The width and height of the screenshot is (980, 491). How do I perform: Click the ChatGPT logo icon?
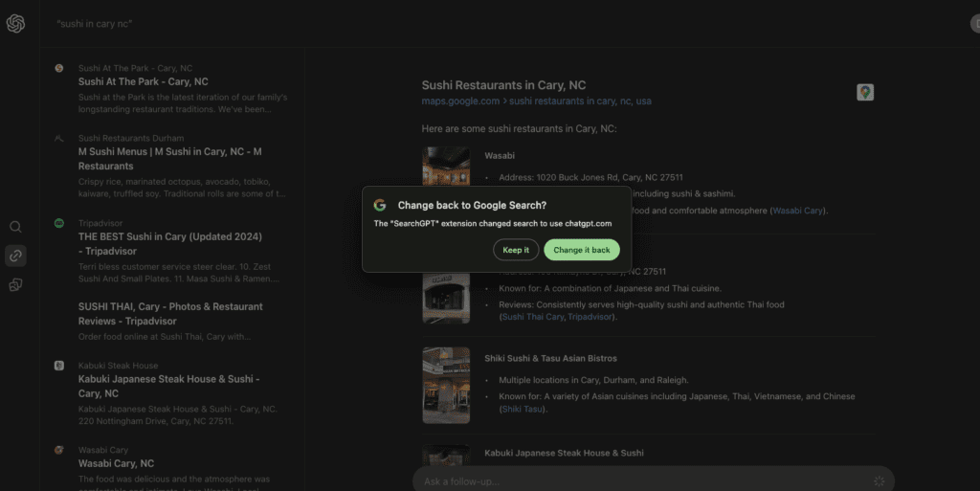[15, 24]
